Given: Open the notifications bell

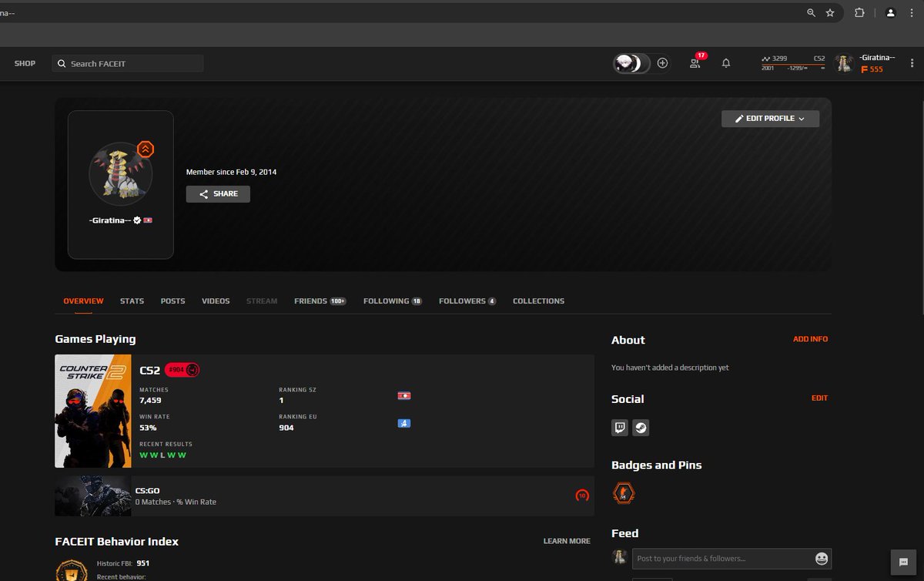Looking at the screenshot, I should [725, 63].
